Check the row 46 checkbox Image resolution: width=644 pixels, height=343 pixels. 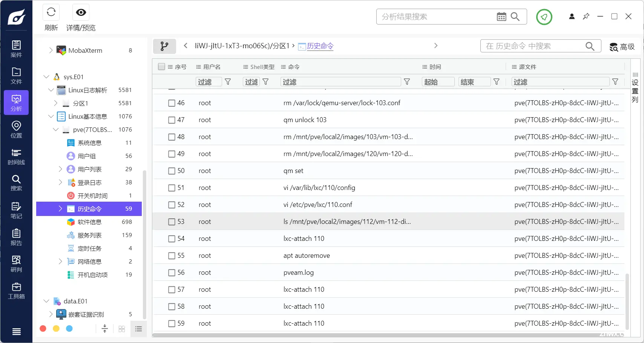[x=172, y=103]
